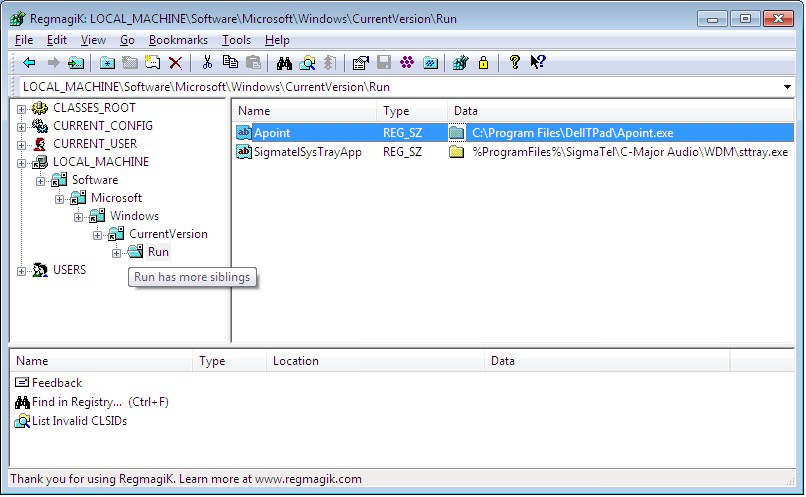
Task: Select the SigmatelSysTrayApp value name
Action: 307,152
